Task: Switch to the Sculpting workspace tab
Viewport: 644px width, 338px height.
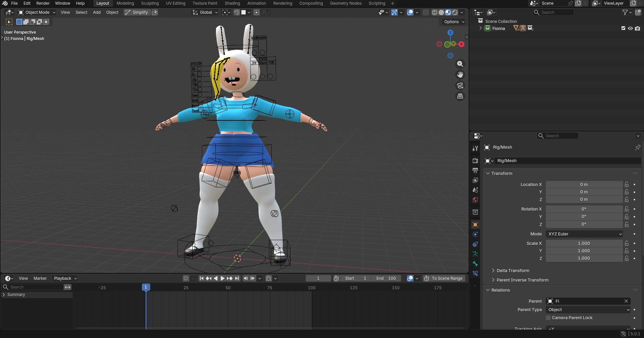Action: pyautogui.click(x=150, y=3)
